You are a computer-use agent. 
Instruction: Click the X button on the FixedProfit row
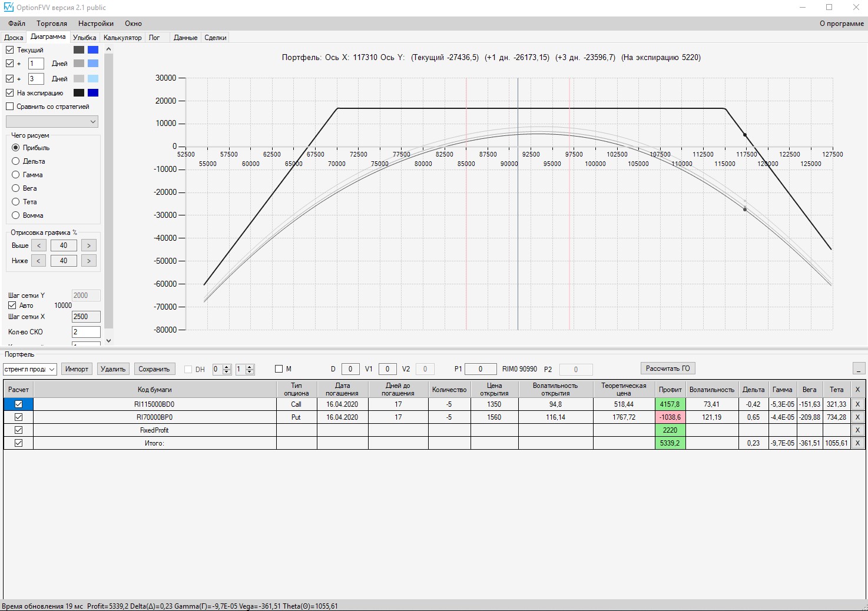857,430
